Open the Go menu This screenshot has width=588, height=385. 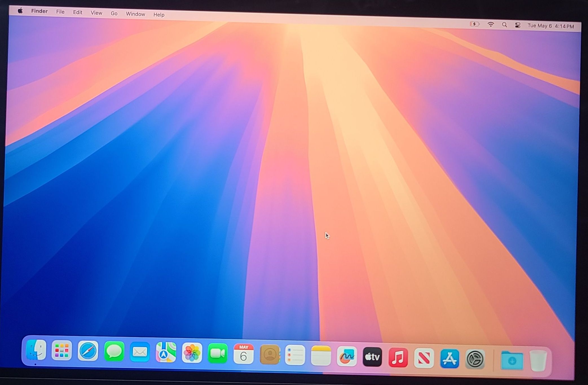click(114, 13)
